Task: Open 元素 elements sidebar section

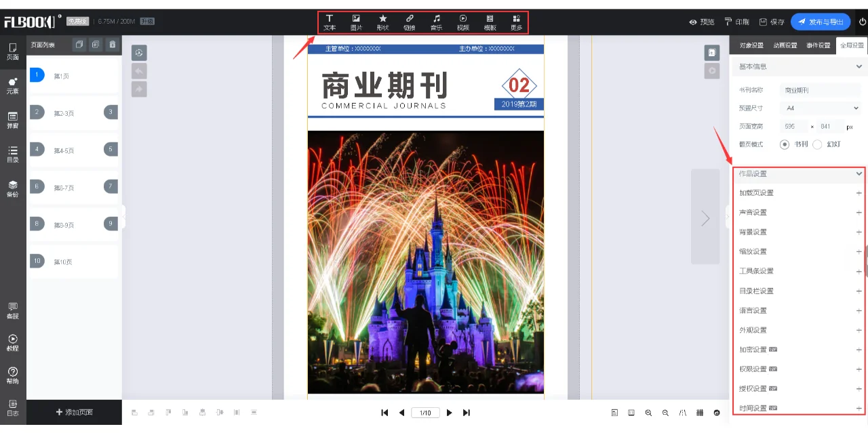Action: 13,85
